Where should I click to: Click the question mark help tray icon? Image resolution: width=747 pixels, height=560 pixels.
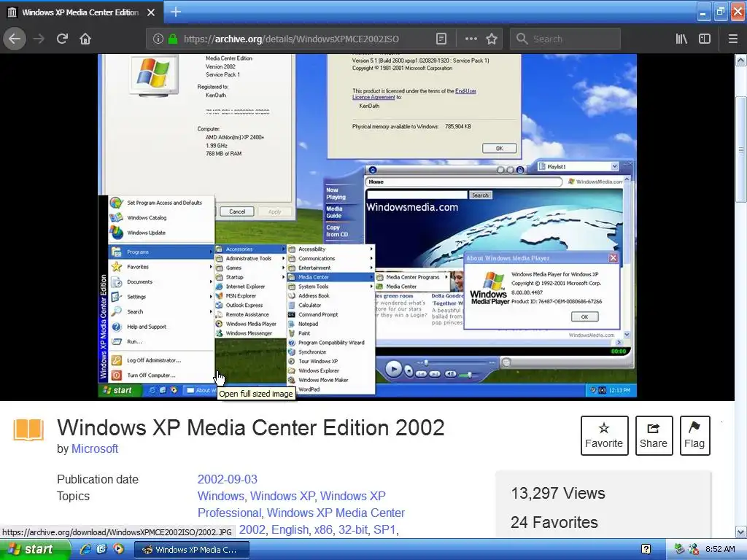pyautogui.click(x=646, y=550)
